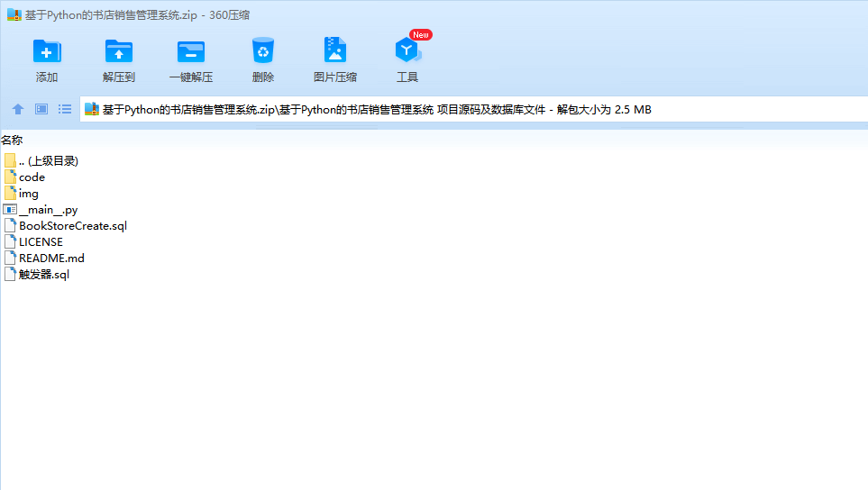Go up one level with arrow icon

pyautogui.click(x=18, y=110)
